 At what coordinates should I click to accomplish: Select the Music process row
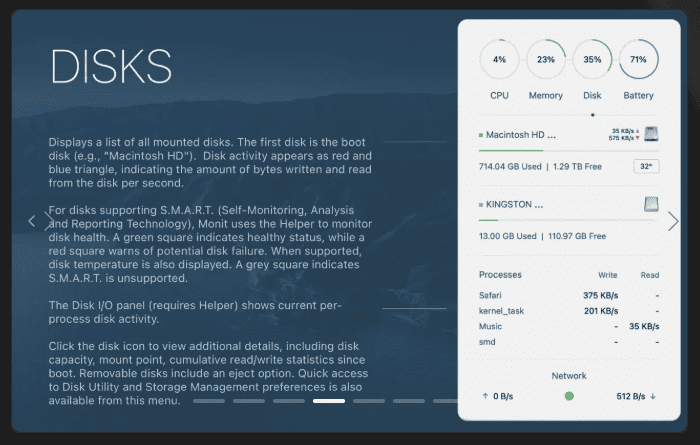(x=569, y=326)
